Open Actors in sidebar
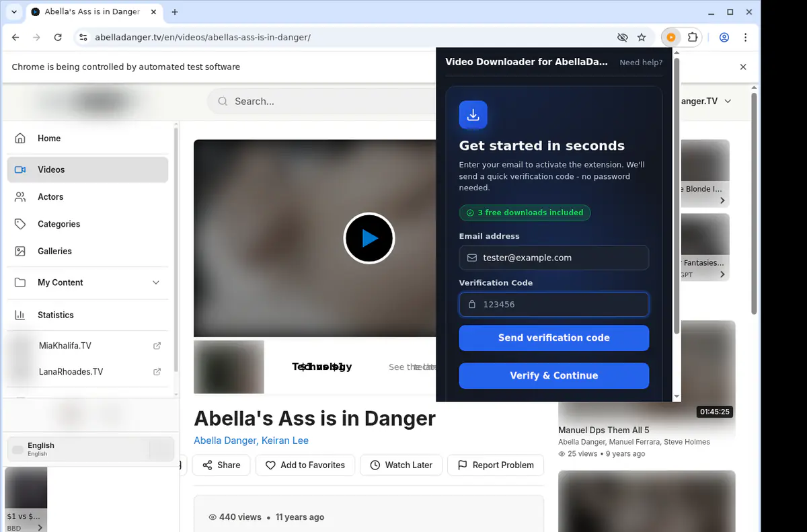The height and width of the screenshot is (532, 807). click(x=88, y=197)
